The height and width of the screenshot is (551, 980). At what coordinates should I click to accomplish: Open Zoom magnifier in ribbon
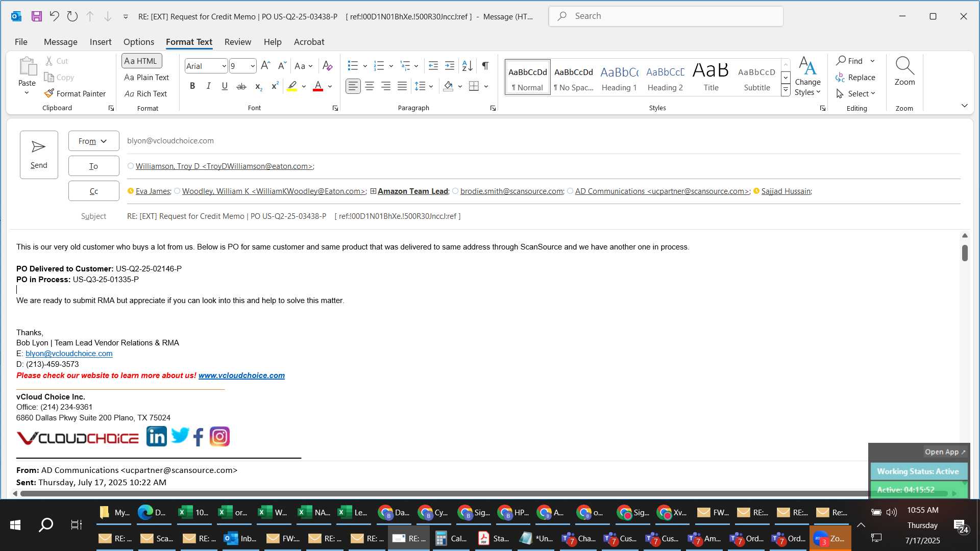click(x=904, y=71)
